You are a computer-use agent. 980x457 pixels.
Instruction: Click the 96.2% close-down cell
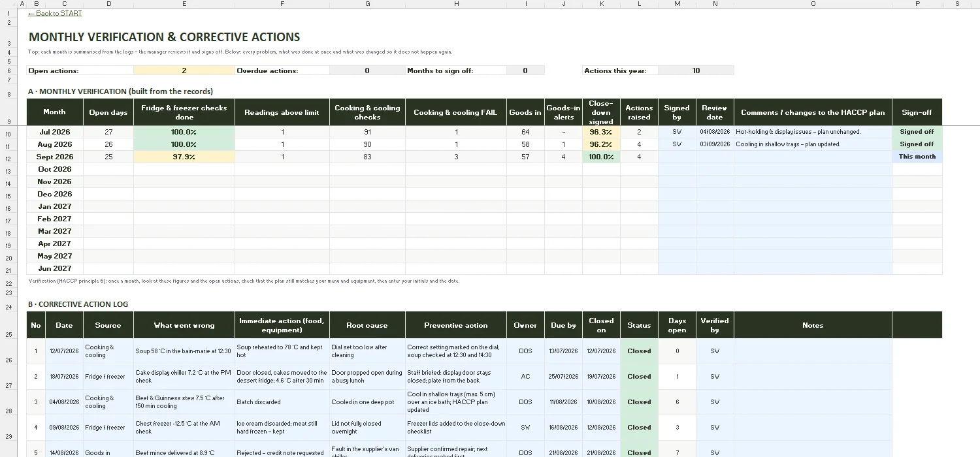[601, 144]
